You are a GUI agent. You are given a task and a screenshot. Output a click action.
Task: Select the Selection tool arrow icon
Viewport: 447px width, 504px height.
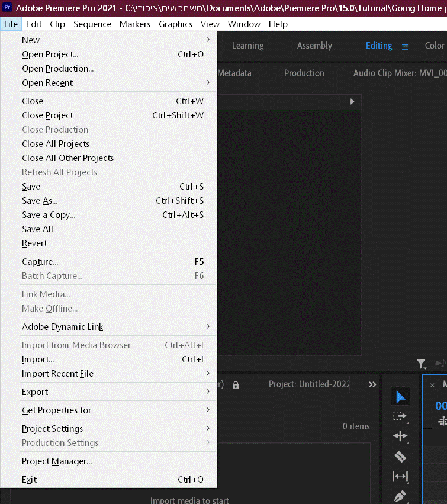(400, 397)
